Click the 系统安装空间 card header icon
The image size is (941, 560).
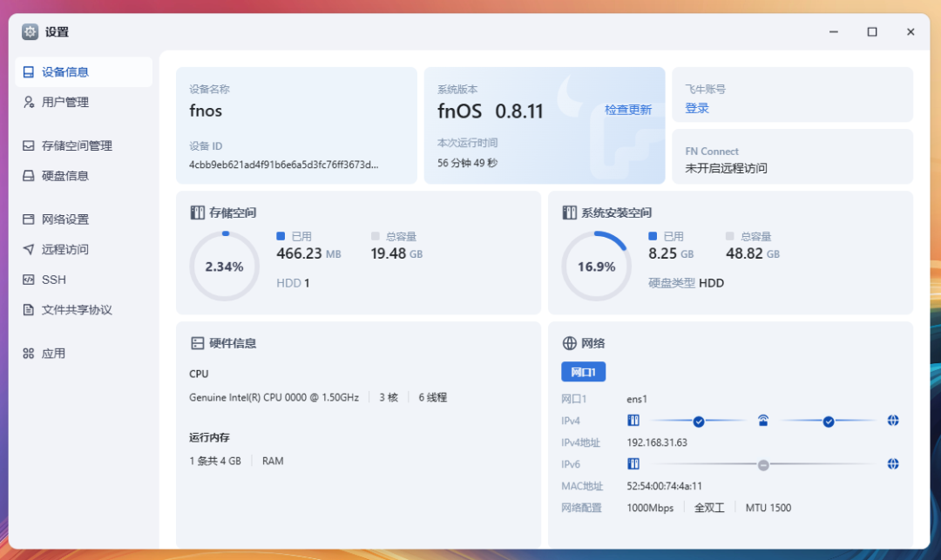tap(570, 213)
